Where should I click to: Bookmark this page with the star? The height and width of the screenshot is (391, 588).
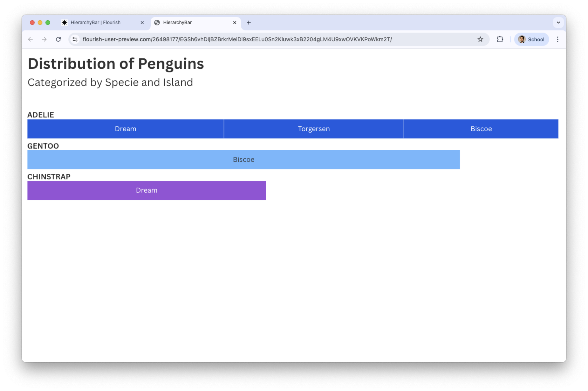pyautogui.click(x=480, y=39)
